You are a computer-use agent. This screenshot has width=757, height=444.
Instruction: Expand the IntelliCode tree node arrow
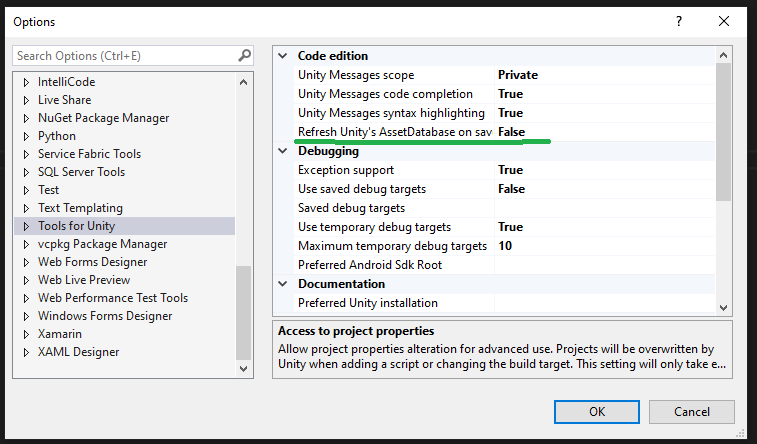(x=27, y=82)
